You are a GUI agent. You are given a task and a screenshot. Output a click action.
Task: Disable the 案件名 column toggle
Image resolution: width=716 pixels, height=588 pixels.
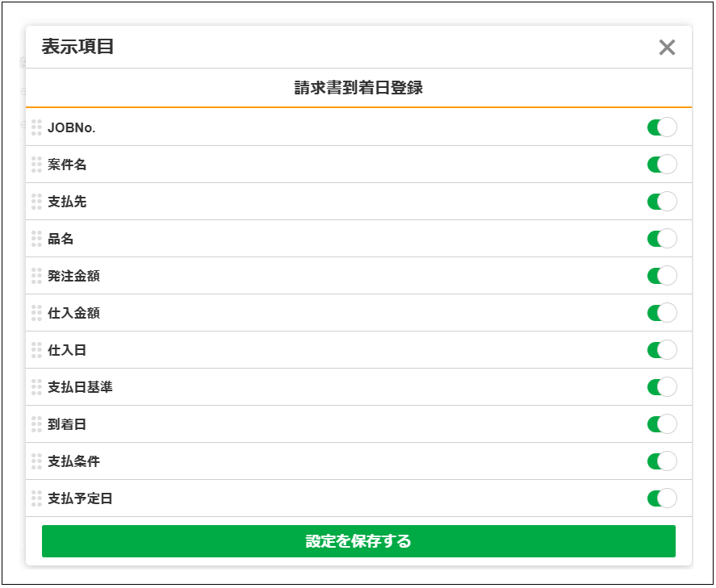661,165
